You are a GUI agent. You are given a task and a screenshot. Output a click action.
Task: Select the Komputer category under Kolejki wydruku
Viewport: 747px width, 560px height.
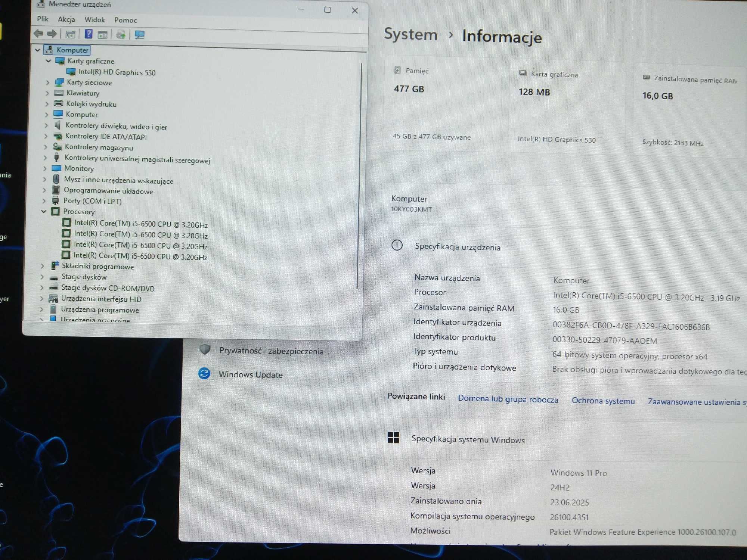tap(81, 114)
